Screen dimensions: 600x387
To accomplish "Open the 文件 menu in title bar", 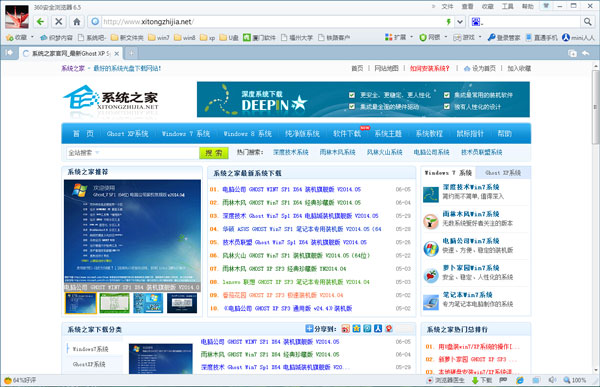I will (x=447, y=7).
